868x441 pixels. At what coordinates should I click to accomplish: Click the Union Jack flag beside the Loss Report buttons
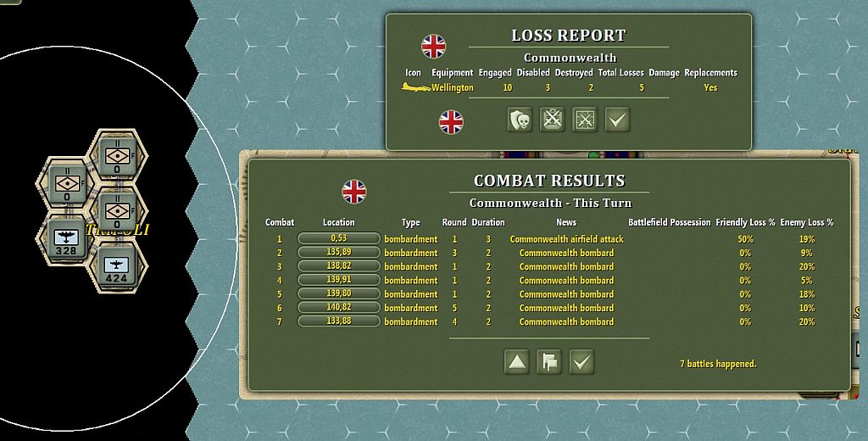[x=451, y=122]
